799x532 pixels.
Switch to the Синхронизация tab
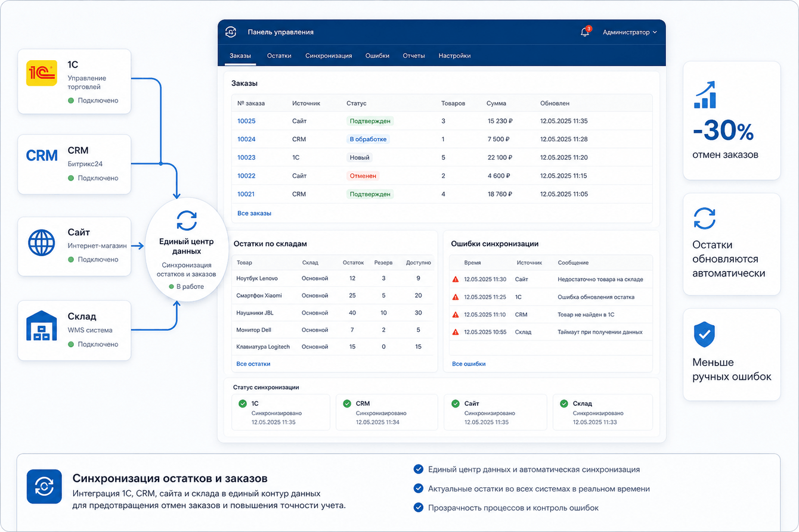coord(329,55)
